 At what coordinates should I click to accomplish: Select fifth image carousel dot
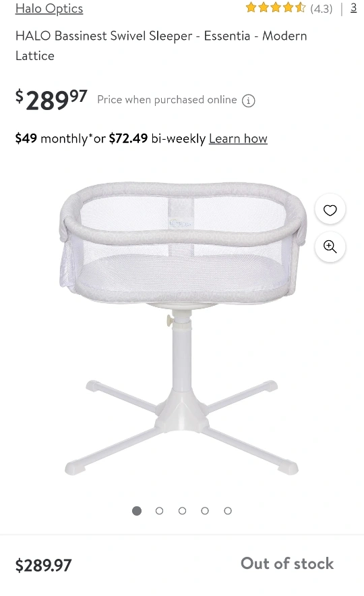pos(228,511)
